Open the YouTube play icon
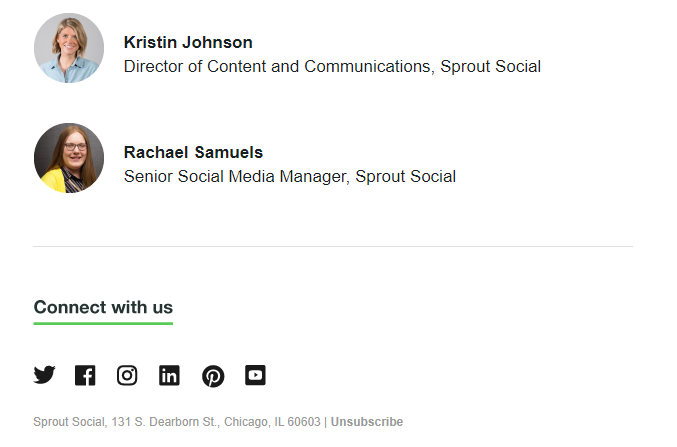This screenshot has width=677, height=447. [x=255, y=375]
